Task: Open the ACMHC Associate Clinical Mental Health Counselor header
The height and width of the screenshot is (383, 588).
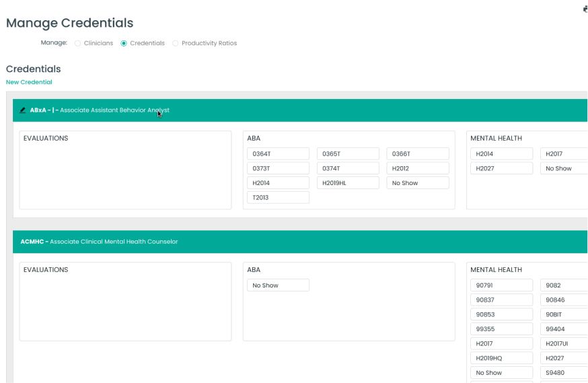Action: (300, 242)
